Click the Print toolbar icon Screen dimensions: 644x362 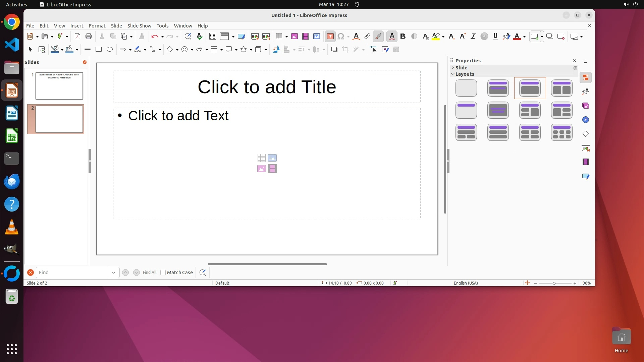(x=89, y=37)
